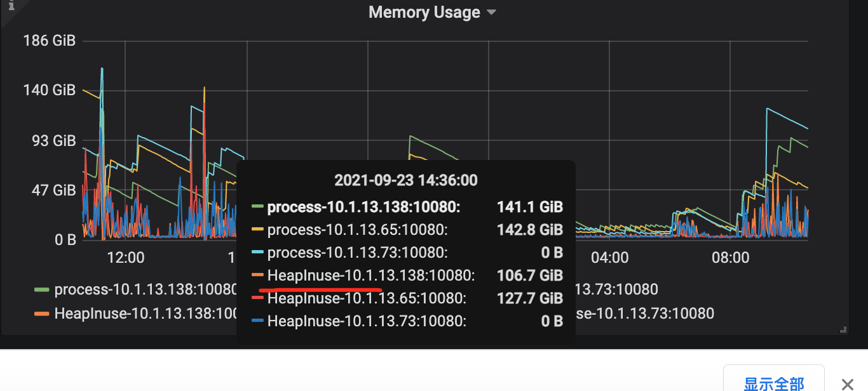Open the Memory Usage panel title menu
868x391 pixels.
click(424, 12)
